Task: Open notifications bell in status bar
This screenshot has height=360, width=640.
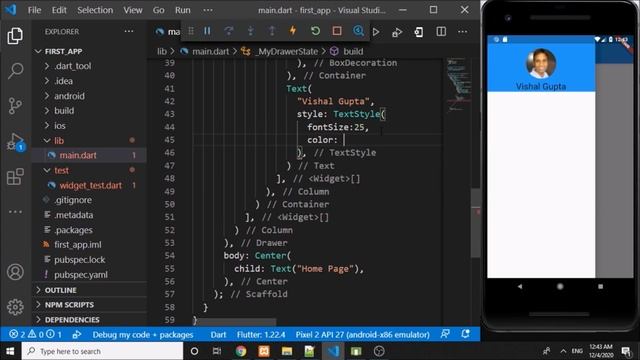Action: [x=465, y=334]
